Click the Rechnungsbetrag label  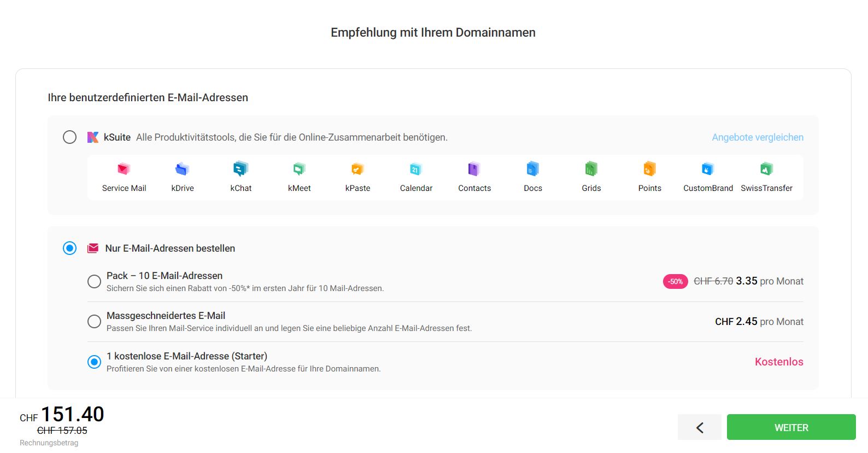pos(49,443)
